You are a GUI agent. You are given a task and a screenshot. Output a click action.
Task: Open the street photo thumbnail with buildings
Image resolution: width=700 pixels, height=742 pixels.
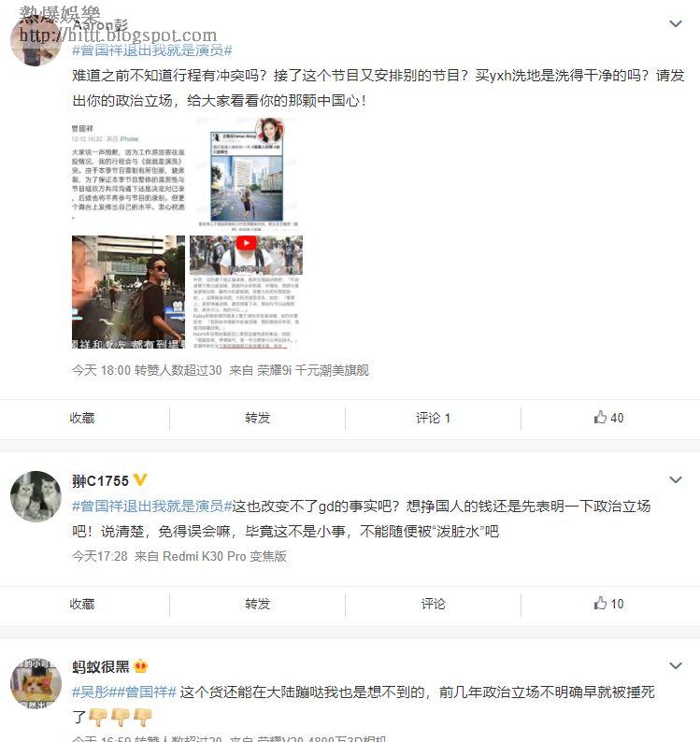(x=246, y=174)
